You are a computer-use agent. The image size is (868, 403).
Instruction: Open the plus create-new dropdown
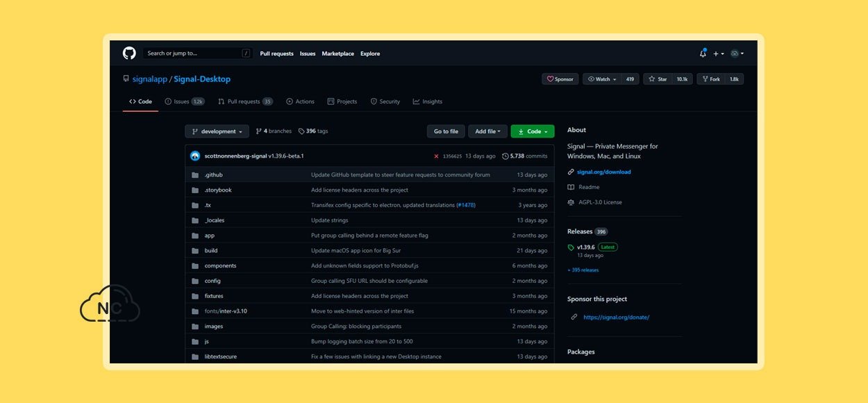coord(719,54)
